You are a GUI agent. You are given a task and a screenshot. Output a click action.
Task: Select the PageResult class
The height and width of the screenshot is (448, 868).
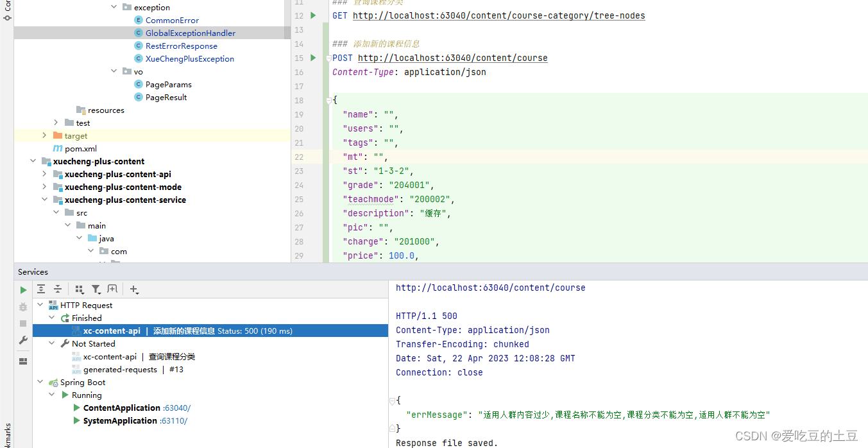coord(166,98)
